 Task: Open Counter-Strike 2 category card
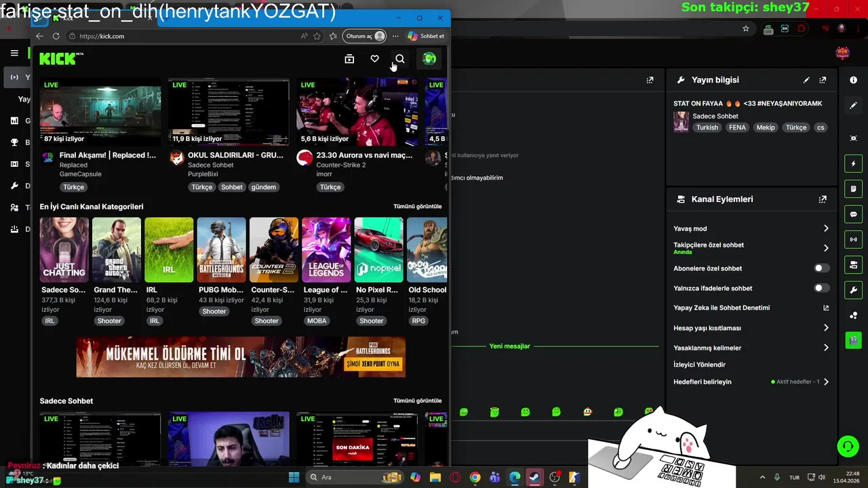[274, 249]
